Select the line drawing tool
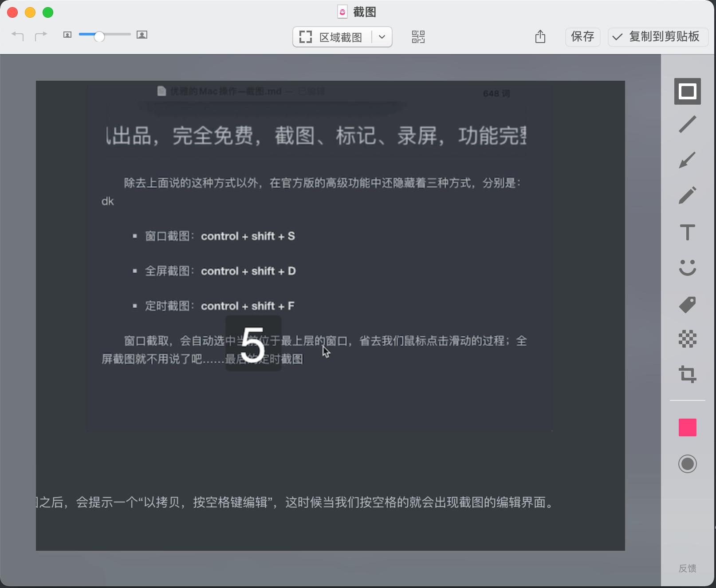 coord(687,123)
